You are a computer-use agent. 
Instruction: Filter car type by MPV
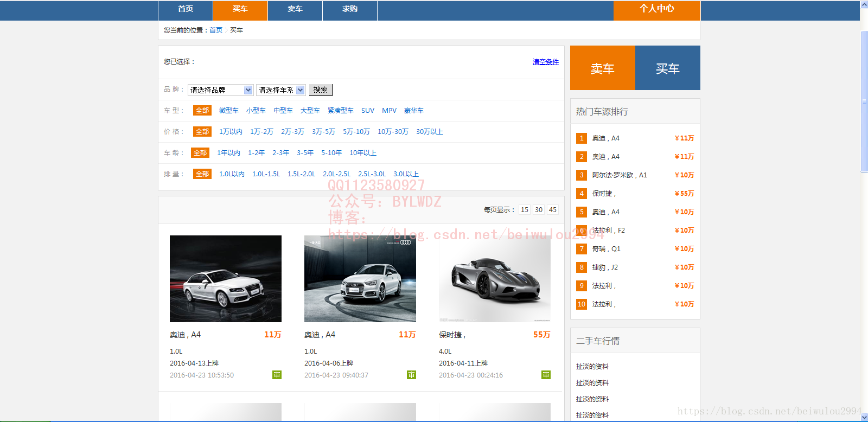tap(390, 111)
